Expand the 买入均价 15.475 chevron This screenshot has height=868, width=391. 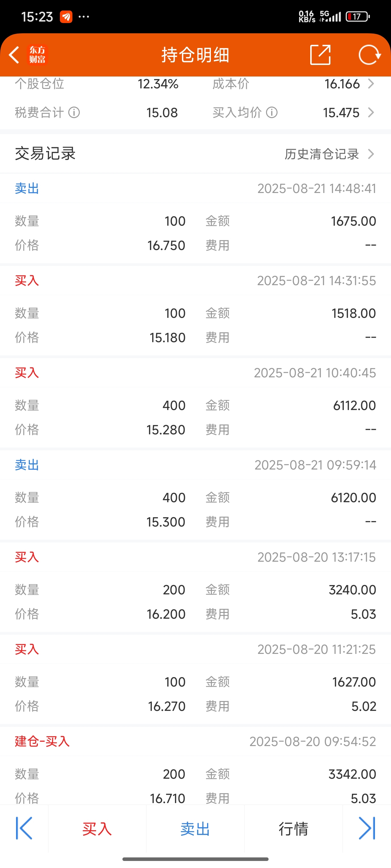tap(371, 113)
